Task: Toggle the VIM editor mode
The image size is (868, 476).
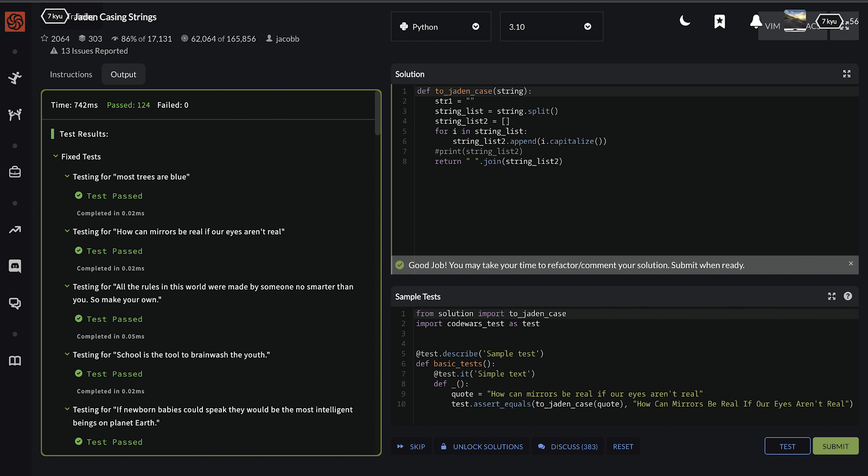Action: coord(773,27)
